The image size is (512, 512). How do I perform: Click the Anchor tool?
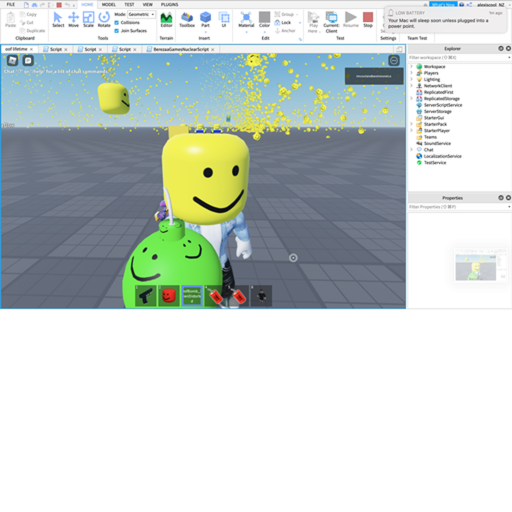(285, 31)
